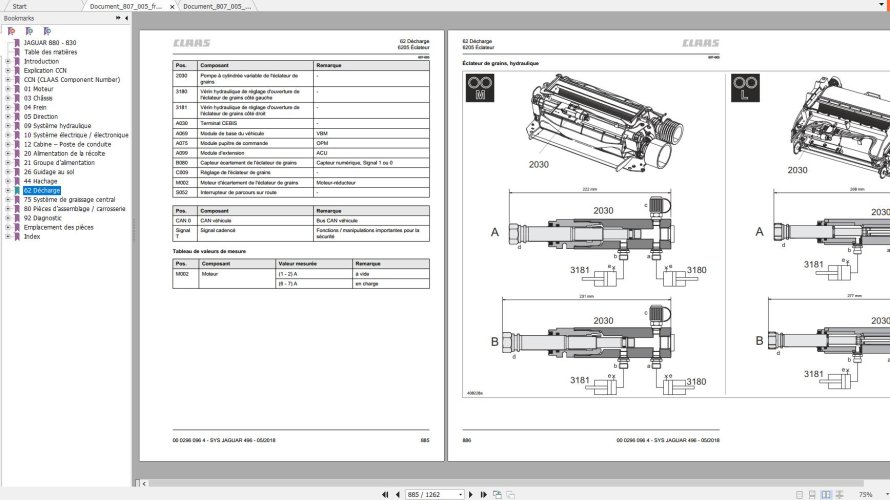Select the 62 Décharge bookmark label
Screen dimensions: 890x500
pyautogui.click(x=42, y=191)
